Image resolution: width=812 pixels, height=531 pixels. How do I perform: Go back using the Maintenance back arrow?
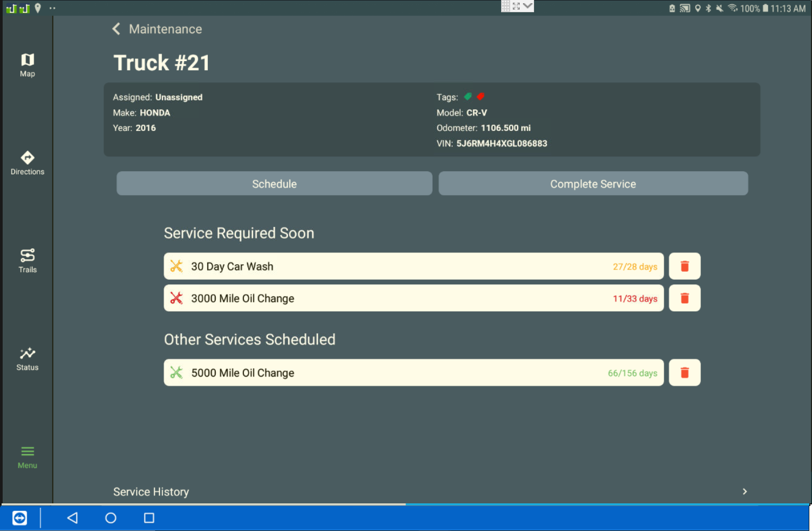(x=116, y=29)
